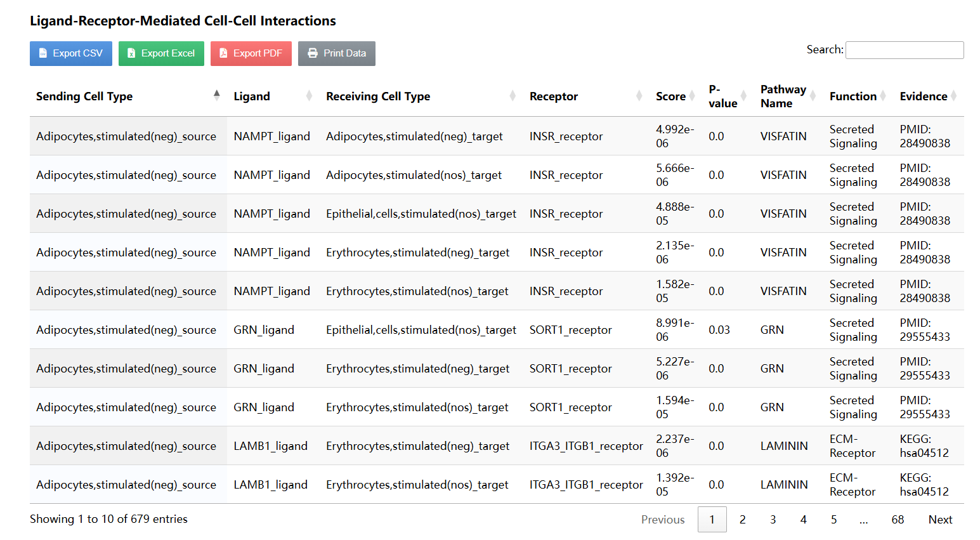980x540 pixels.
Task: Sort table using Receptor sort arrows
Action: (639, 96)
